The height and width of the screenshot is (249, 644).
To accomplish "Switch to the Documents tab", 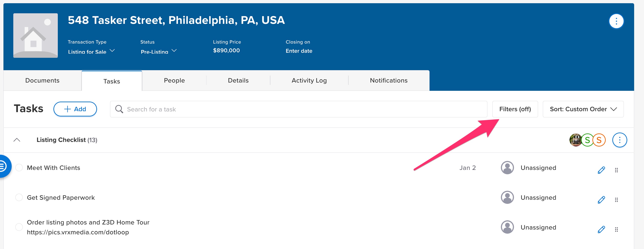I will pyautogui.click(x=42, y=80).
